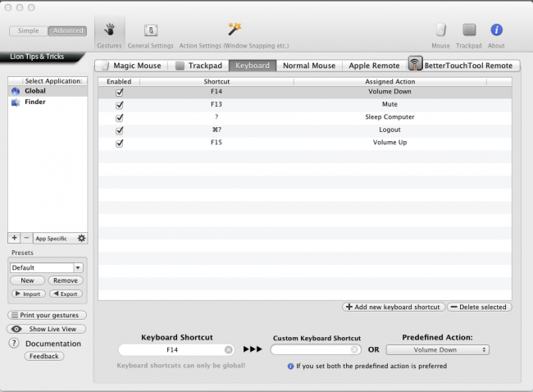
Task: Switch to the Normal Mouse tab
Action: 309,66
